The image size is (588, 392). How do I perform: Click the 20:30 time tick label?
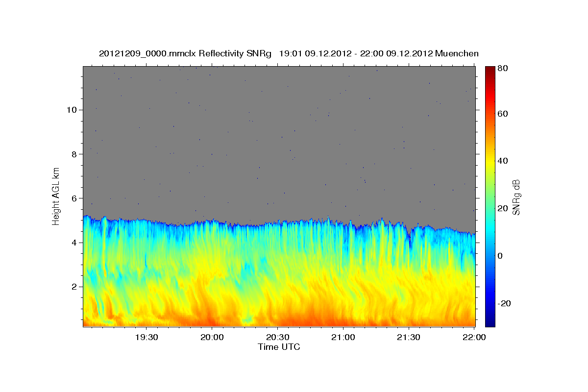tap(277, 338)
